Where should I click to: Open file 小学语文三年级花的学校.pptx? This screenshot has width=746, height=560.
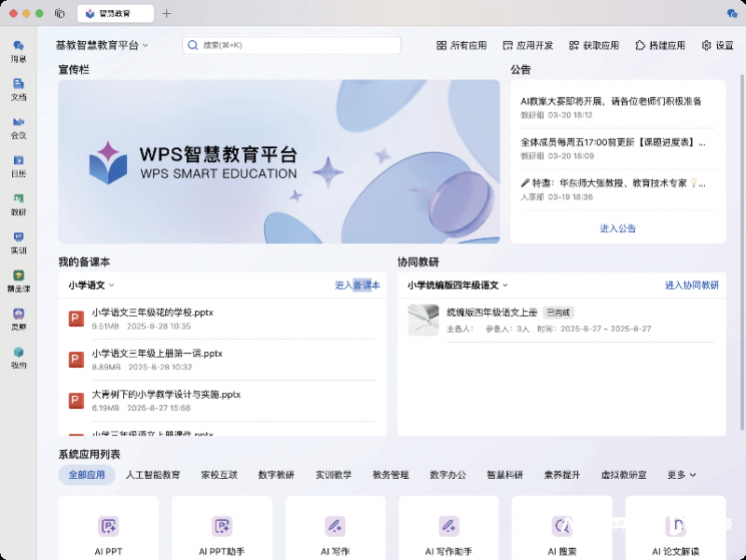click(x=152, y=312)
